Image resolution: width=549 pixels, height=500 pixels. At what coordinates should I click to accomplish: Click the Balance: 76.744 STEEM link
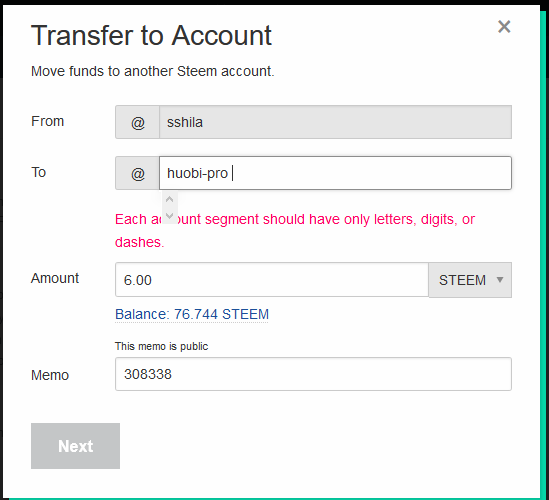192,314
